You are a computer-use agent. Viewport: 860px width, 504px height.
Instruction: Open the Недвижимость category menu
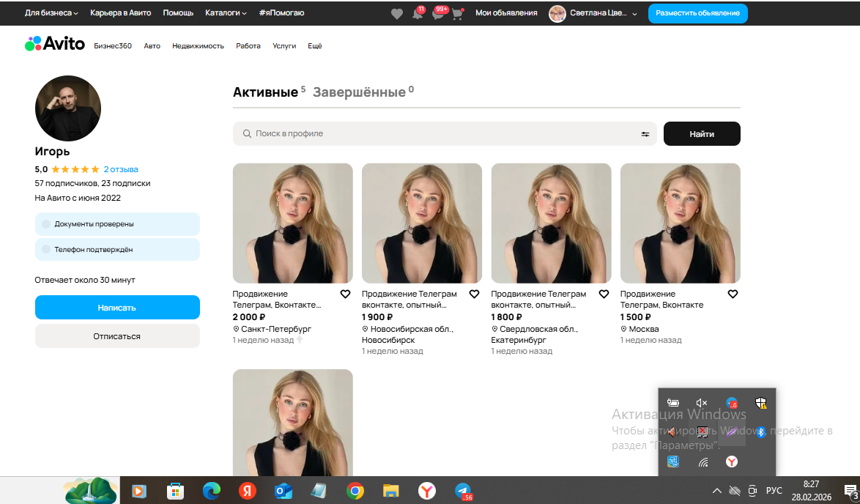click(198, 46)
